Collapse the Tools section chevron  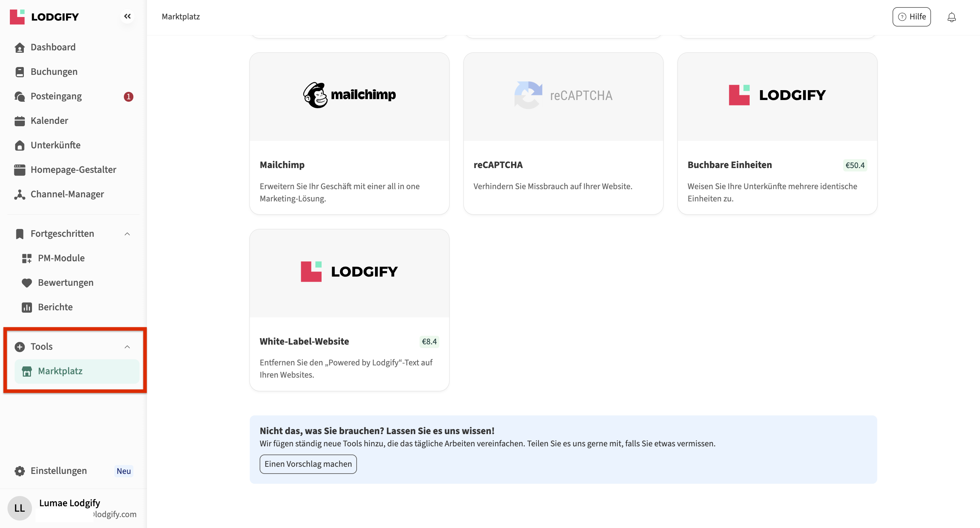[x=127, y=347]
